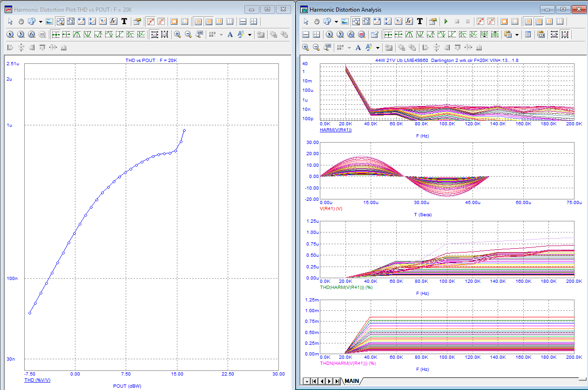Run analysis with green play button
Viewport: 588px width, 390px height.
446,21
